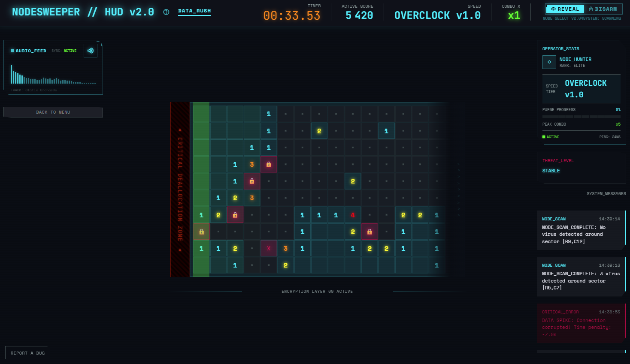Click the SYSTEM_MESSAGES heading
This screenshot has height=364, width=630.
[x=606, y=194]
